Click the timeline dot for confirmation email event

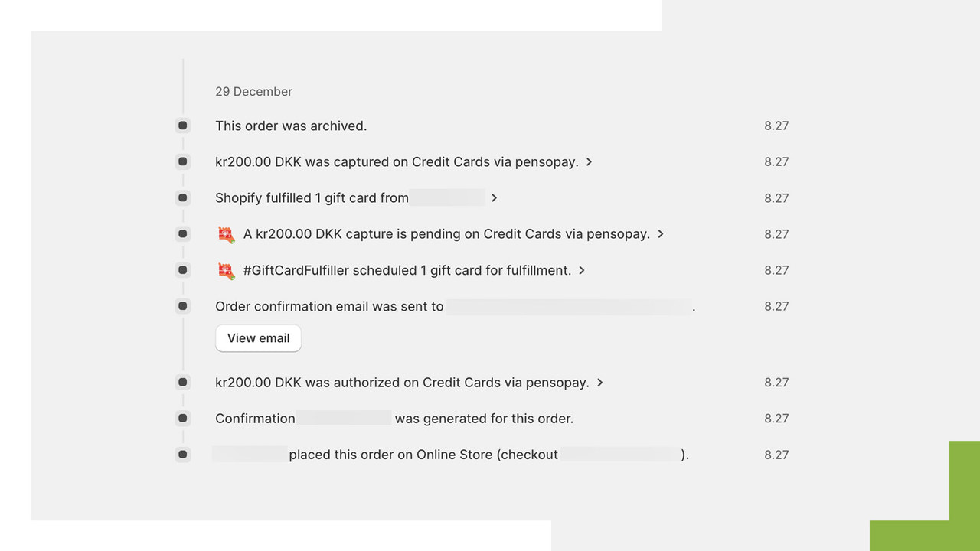point(182,305)
